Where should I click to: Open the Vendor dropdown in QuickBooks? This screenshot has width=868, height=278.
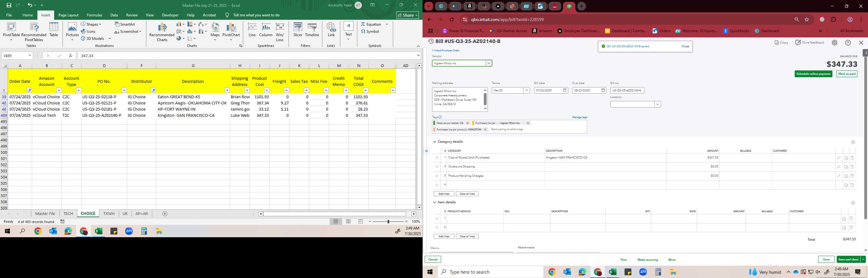pos(488,63)
